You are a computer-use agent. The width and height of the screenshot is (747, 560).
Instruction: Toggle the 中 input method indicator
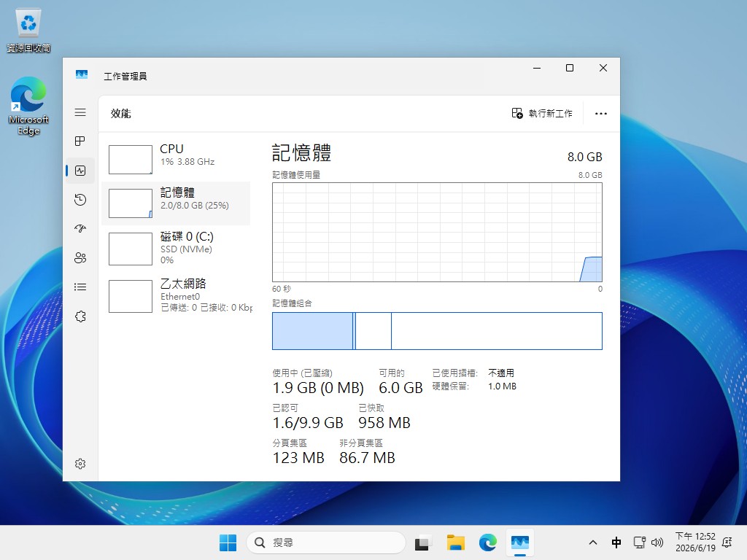pyautogui.click(x=616, y=542)
